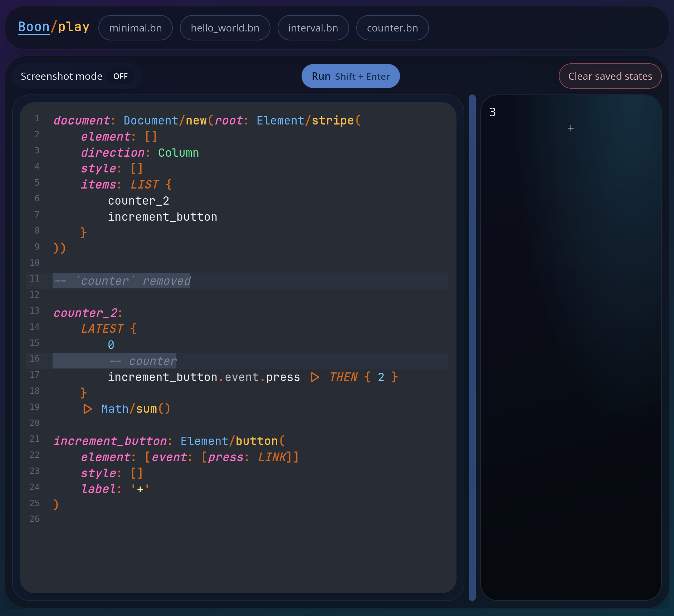Viewport: 674px width, 616px height.
Task: Click the pipe triangle before THEN
Action: coord(314,377)
